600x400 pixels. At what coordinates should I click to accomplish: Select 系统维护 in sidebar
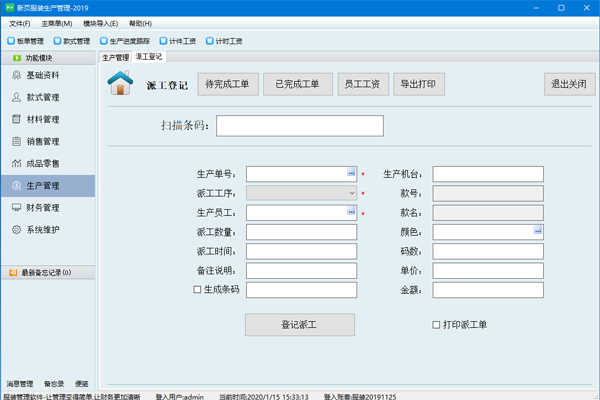pos(48,230)
